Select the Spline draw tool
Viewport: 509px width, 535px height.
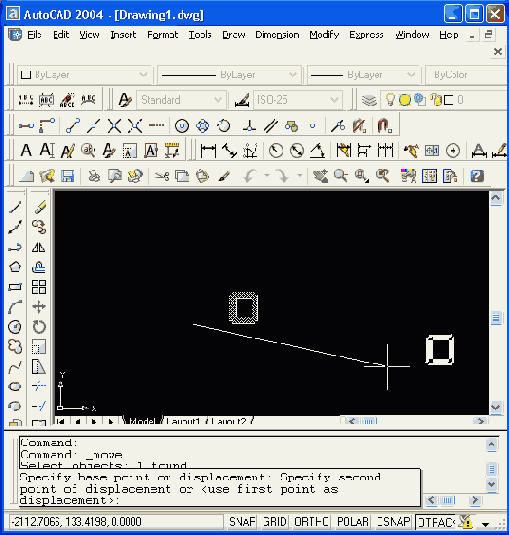(x=15, y=367)
